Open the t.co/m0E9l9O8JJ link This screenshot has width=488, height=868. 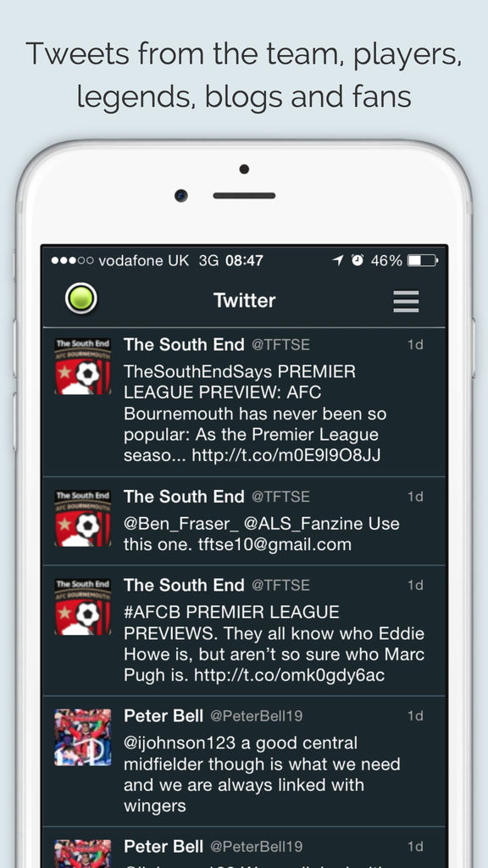pos(286,455)
